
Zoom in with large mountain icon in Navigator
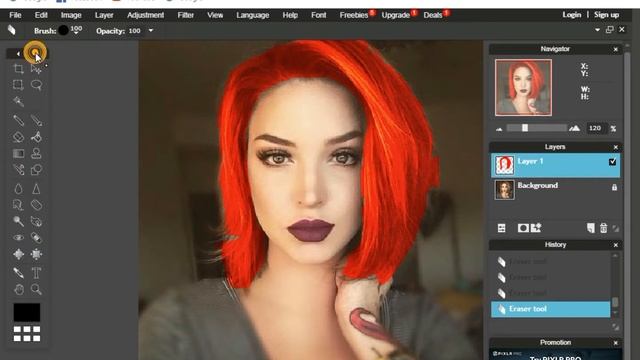(x=574, y=128)
